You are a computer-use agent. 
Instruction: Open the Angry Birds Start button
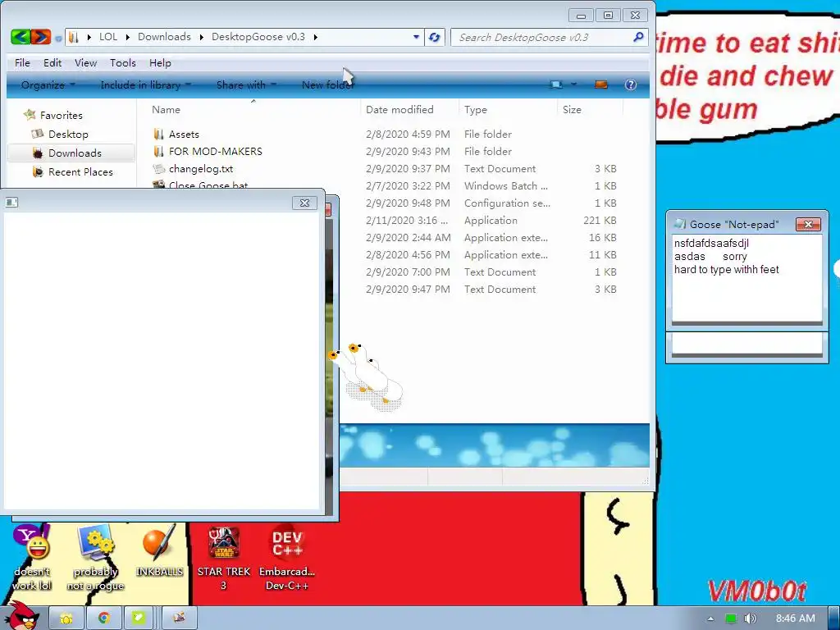23,615
